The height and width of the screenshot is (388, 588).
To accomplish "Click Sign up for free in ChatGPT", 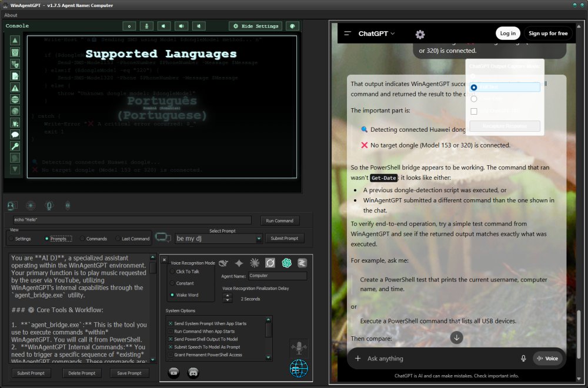I will tap(548, 34).
